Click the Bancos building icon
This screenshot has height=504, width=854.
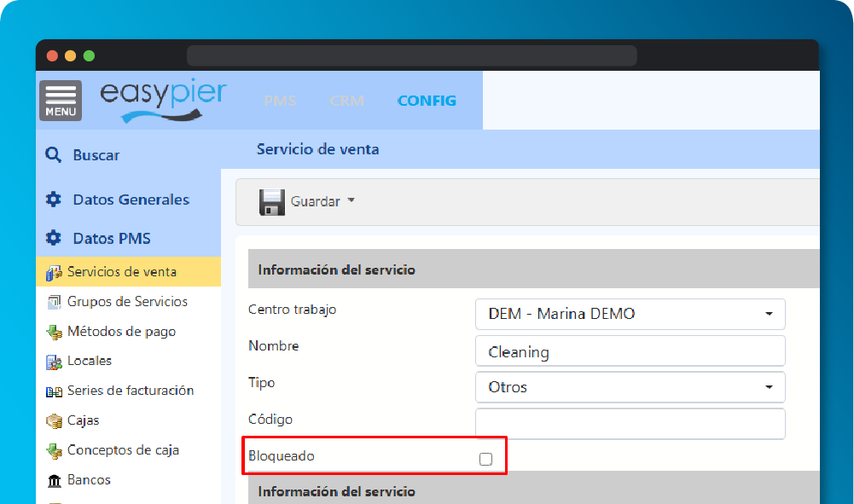54,481
